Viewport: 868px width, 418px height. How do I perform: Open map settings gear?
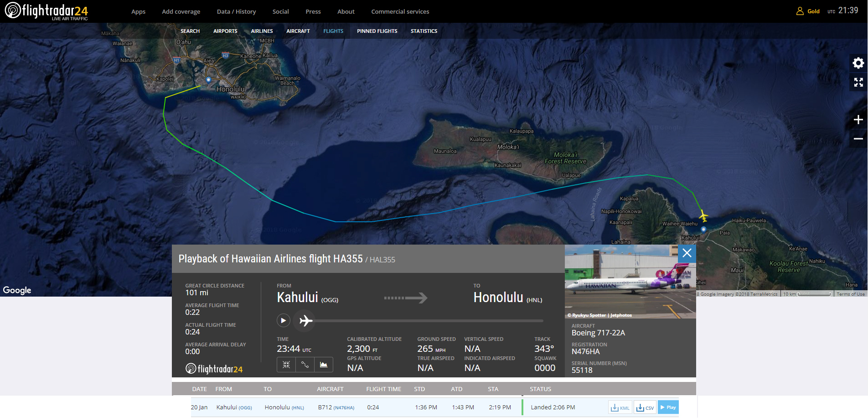tap(858, 63)
